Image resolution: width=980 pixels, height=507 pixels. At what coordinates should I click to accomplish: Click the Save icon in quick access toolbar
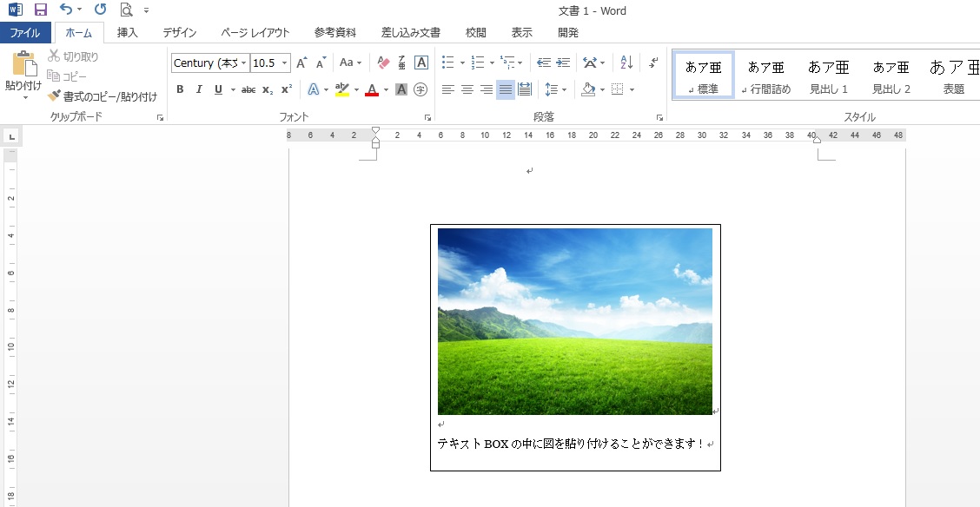coord(40,10)
